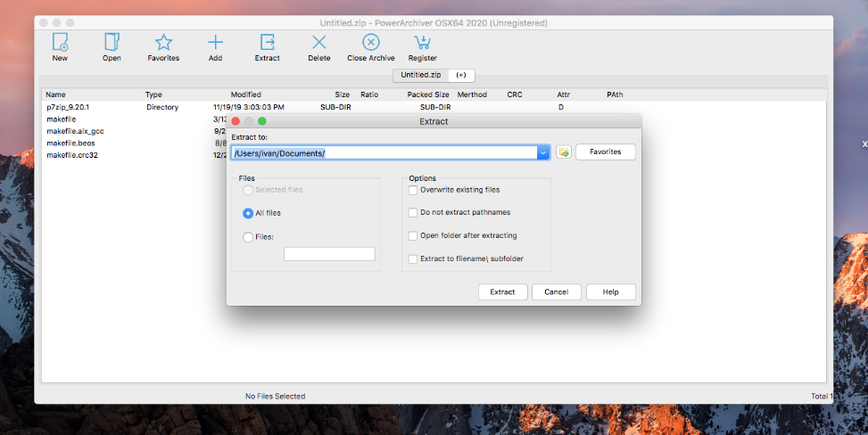Click the Add files plus icon

pos(215,42)
